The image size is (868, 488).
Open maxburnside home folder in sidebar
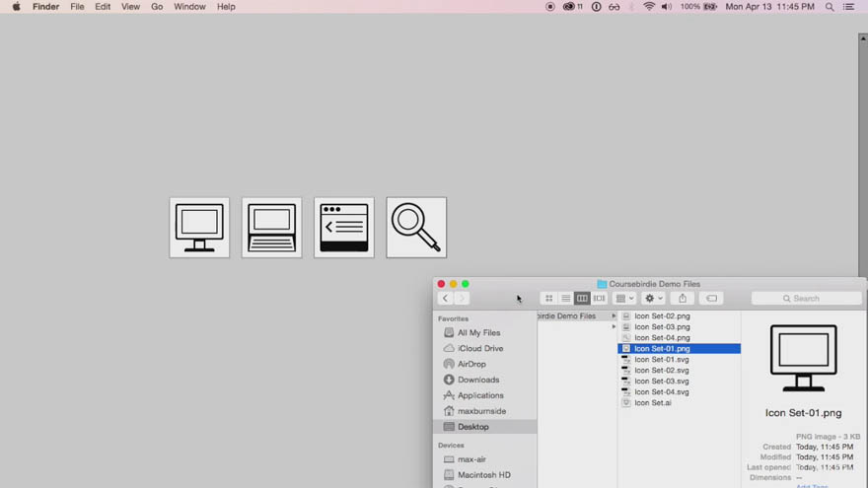(x=481, y=411)
